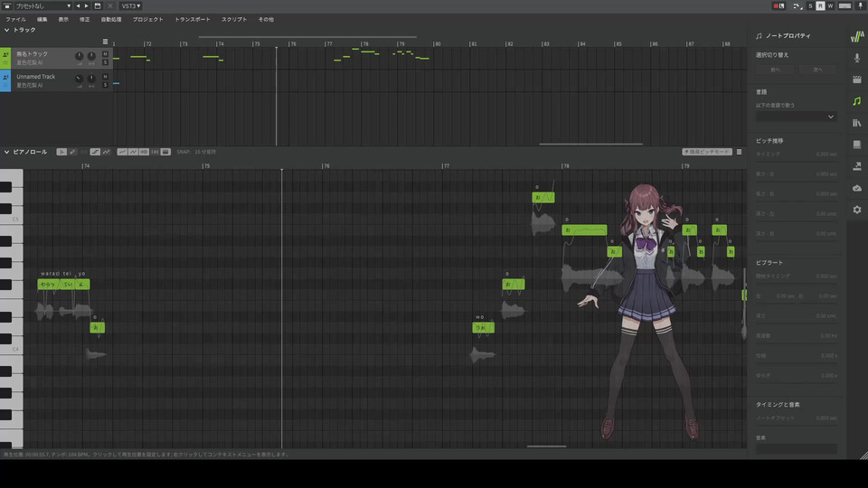Click the pin icon in host toolbar
The image size is (868, 488).
coord(861,6)
